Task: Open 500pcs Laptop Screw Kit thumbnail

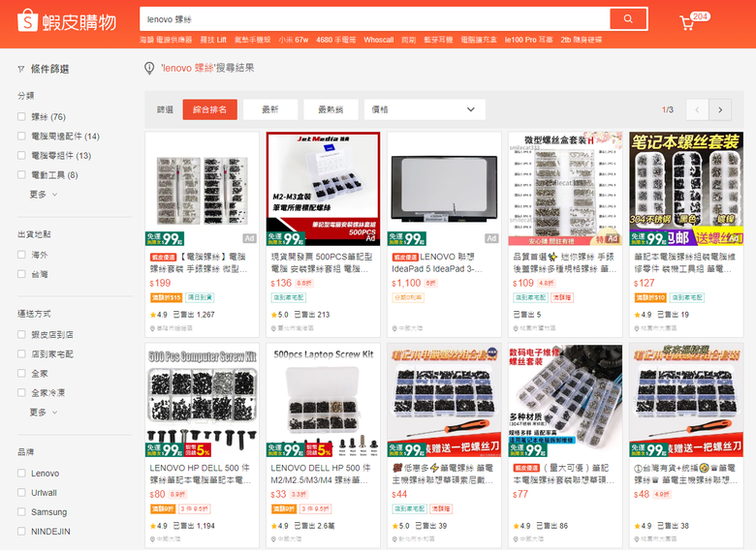Action: coord(323,400)
